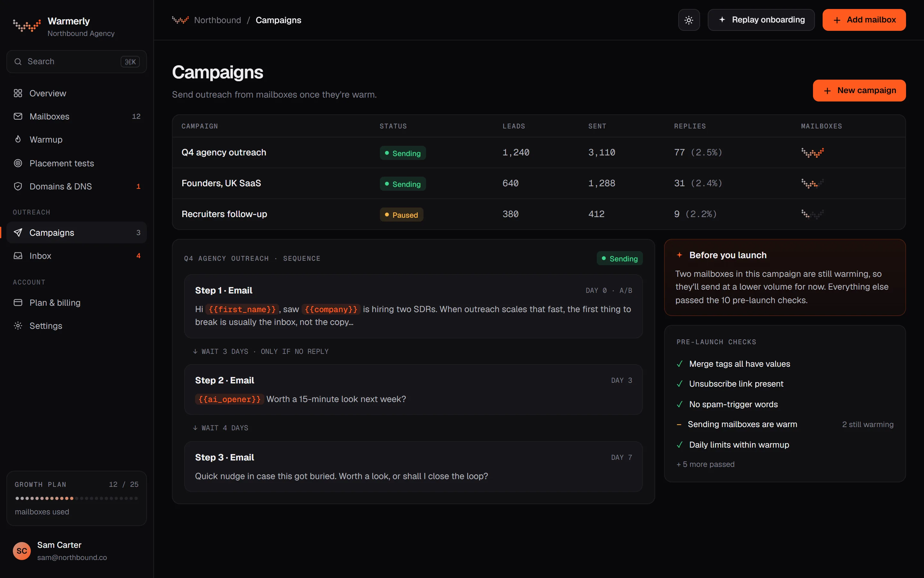Click the {{ai_opener}} merge tag
This screenshot has height=578, width=924.
coord(229,399)
